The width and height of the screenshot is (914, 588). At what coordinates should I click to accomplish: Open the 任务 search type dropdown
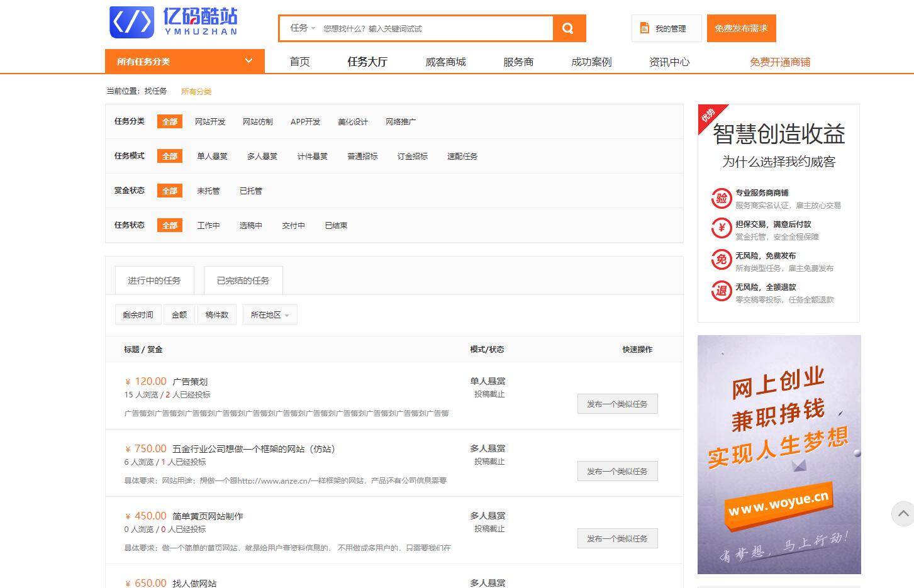[x=303, y=28]
